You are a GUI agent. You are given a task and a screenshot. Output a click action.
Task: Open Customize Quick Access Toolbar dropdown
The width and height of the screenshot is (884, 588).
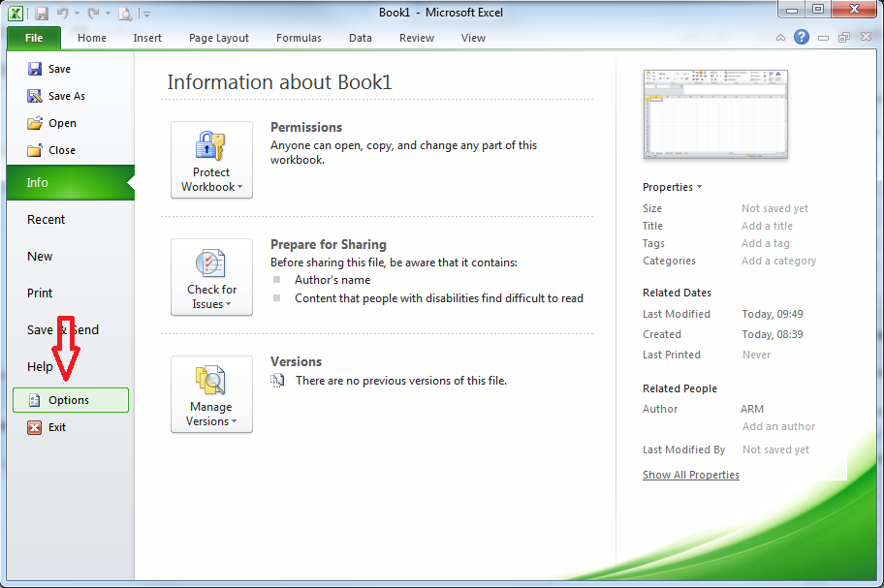point(146,15)
